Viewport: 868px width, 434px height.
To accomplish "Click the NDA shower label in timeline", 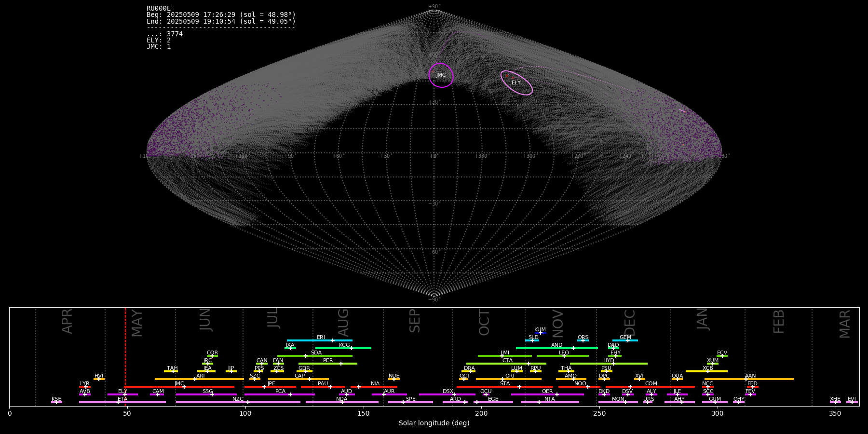I will tap(341, 399).
